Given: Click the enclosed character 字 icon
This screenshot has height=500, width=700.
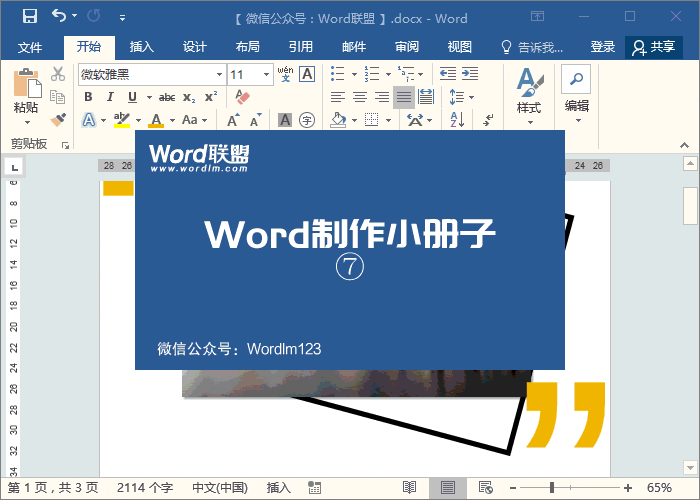Looking at the screenshot, I should click(307, 120).
